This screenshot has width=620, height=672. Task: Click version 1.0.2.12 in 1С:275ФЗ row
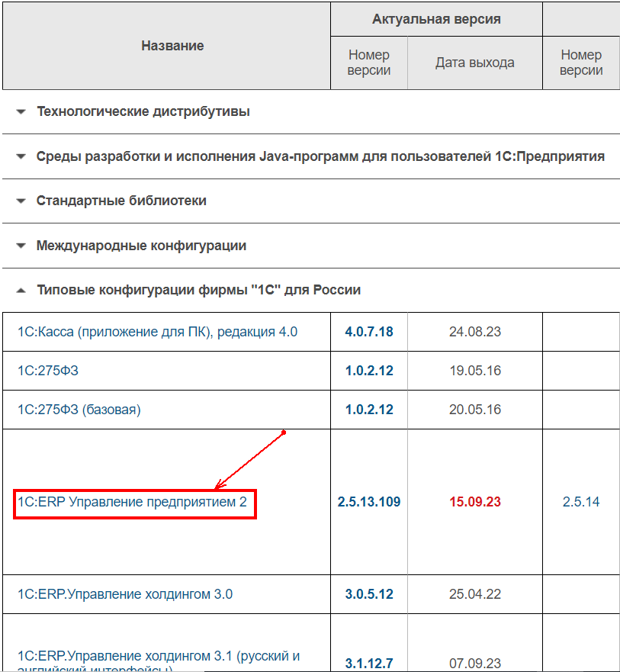point(369,371)
